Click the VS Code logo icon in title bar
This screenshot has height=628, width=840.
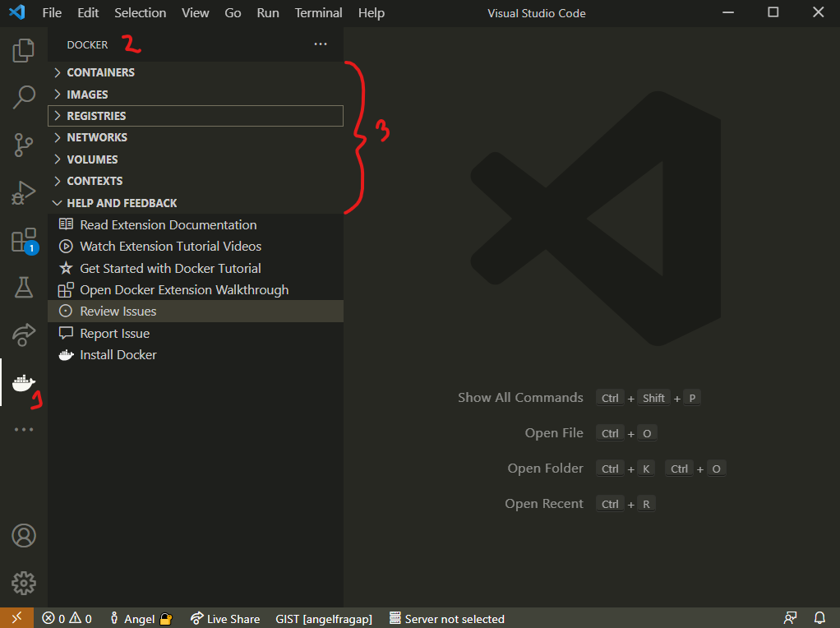[x=17, y=12]
